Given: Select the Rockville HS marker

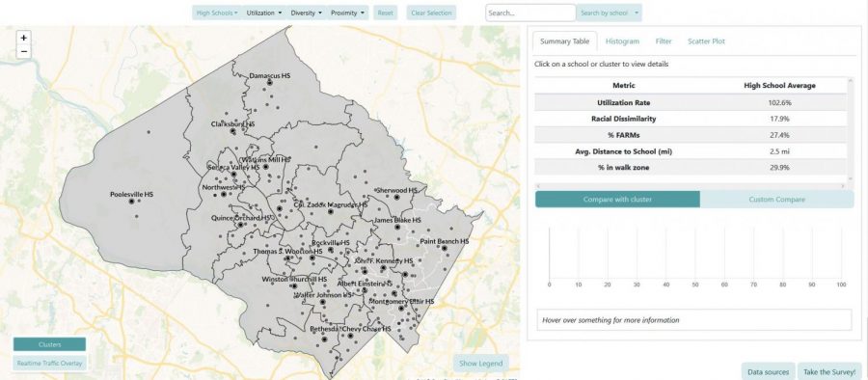Looking at the screenshot, I should point(331,250).
